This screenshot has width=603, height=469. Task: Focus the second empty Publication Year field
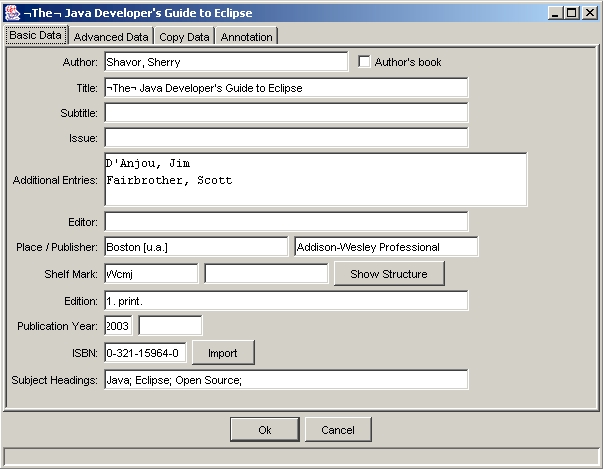pyautogui.click(x=170, y=326)
